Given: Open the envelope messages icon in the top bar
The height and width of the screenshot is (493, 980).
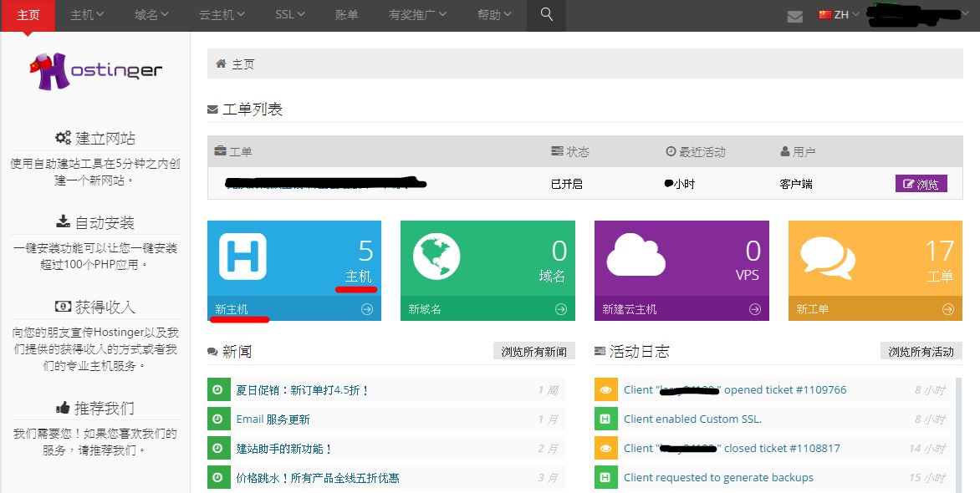Looking at the screenshot, I should 795,16.
